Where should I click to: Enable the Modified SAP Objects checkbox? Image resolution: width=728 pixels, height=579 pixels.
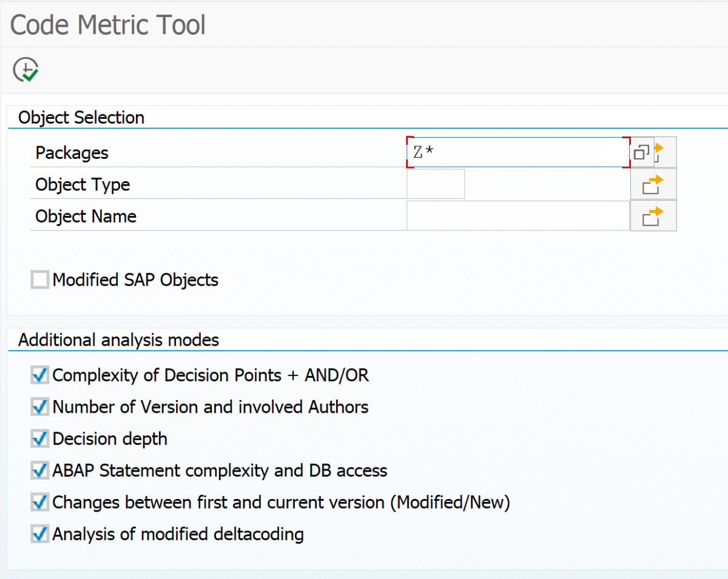point(39,279)
